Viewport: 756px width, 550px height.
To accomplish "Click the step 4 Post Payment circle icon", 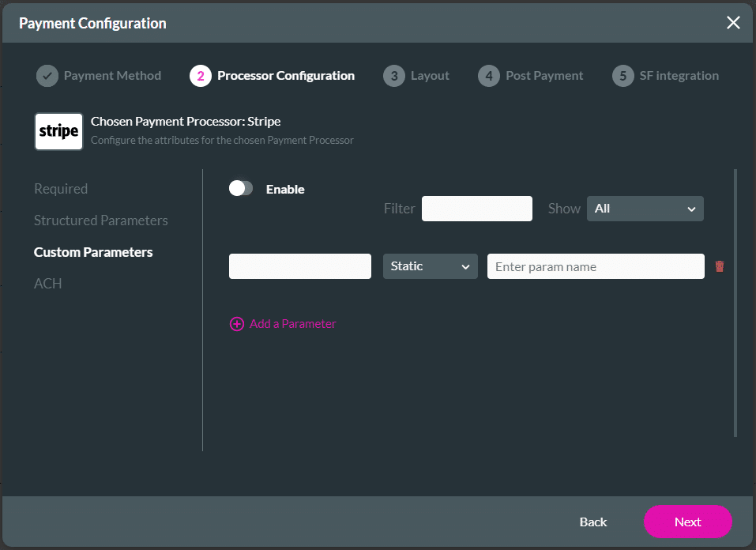I will tap(488, 75).
